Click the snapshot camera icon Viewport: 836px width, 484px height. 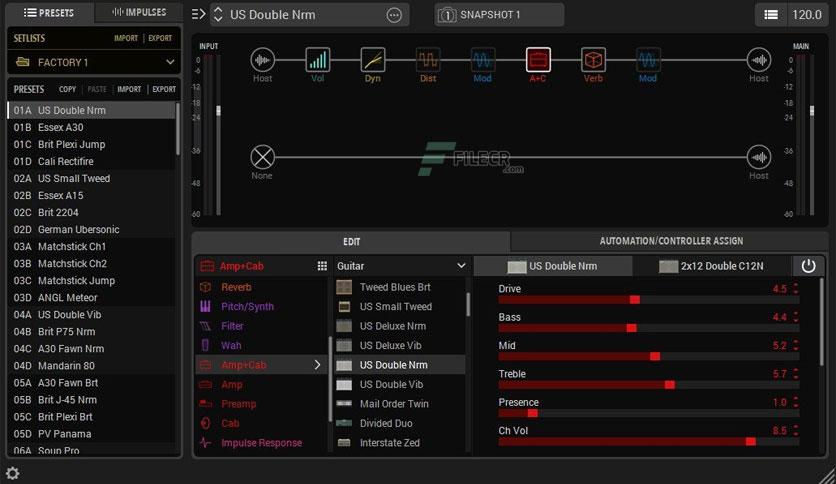(x=447, y=15)
